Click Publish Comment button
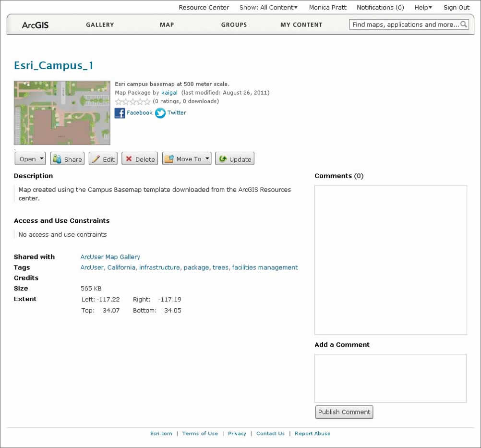 (x=344, y=412)
